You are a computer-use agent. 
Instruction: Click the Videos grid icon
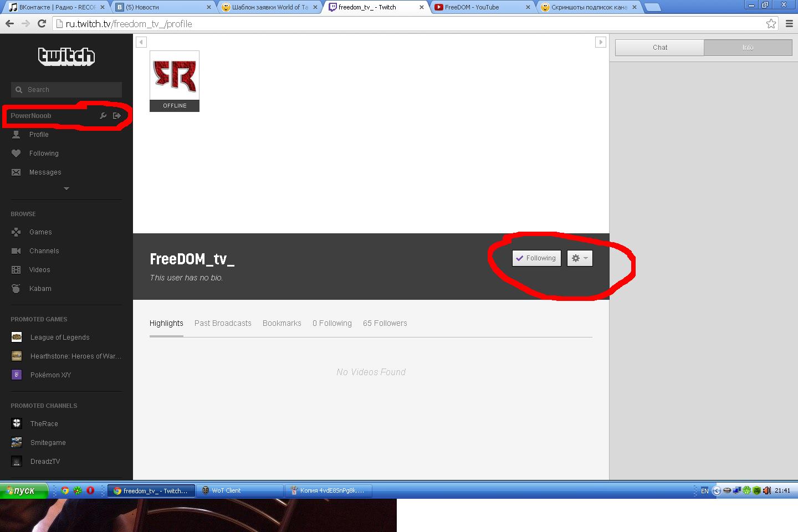tap(16, 270)
